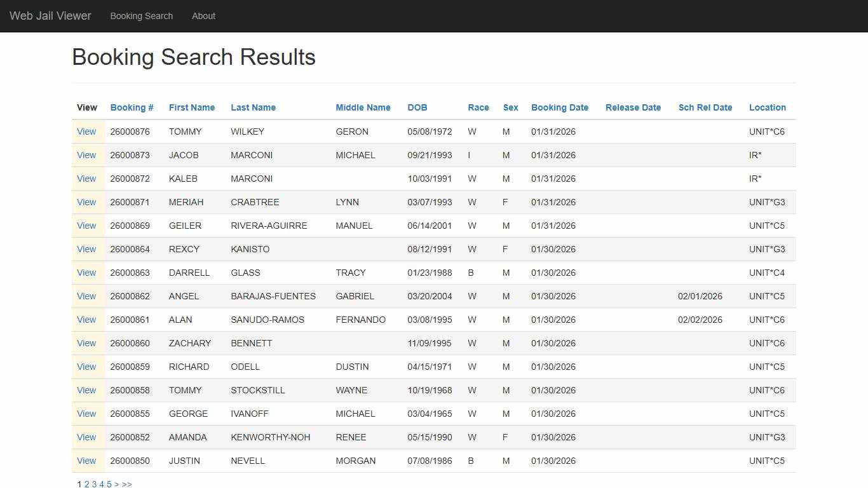Sort by Booking Date
Viewport: 868px width, 488px height.
tap(559, 107)
